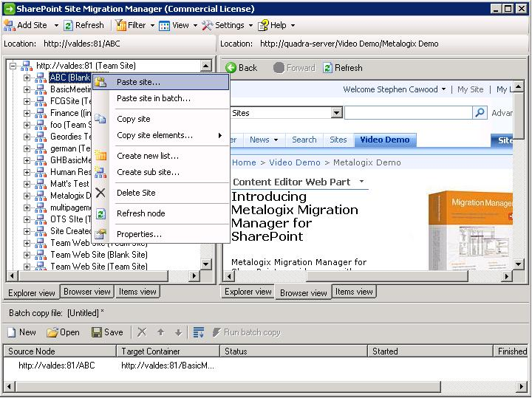532x398 pixels.
Task: Click the search magnifier icon
Action: (x=480, y=112)
